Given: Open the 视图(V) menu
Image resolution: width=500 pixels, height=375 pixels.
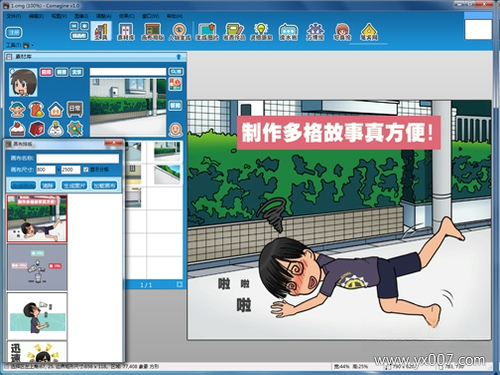Looking at the screenshot, I should 59,16.
